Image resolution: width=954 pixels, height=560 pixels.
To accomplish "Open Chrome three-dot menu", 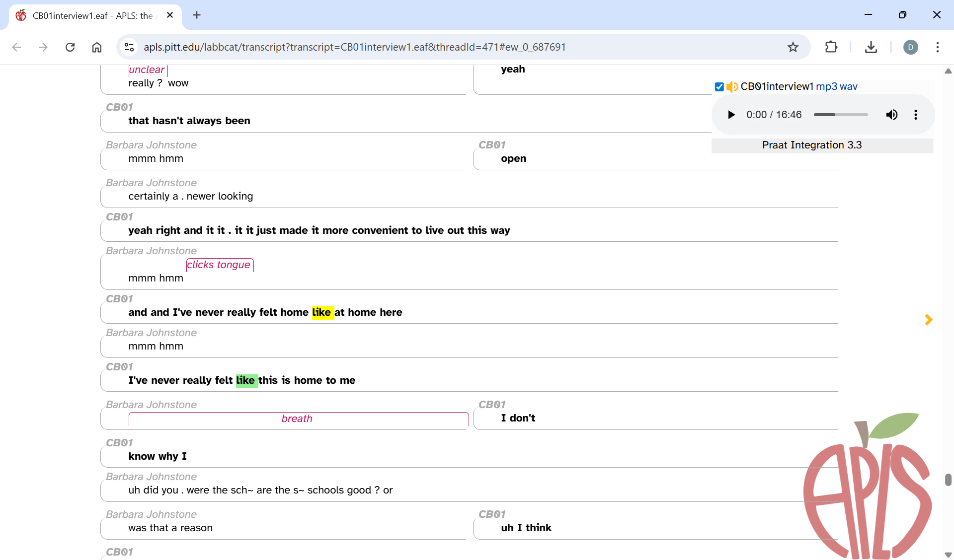I will [x=937, y=47].
